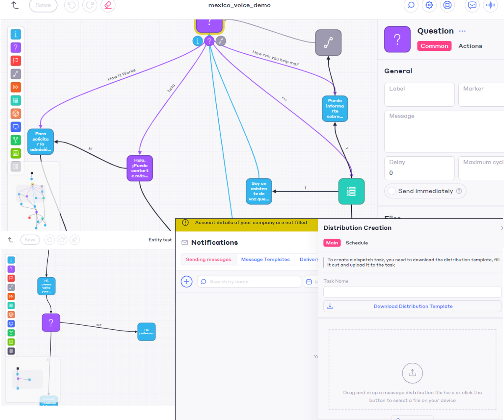Open the chatbot face icon in top bar
Image resolution: width=504 pixels, height=420 pixels.
[472, 5]
